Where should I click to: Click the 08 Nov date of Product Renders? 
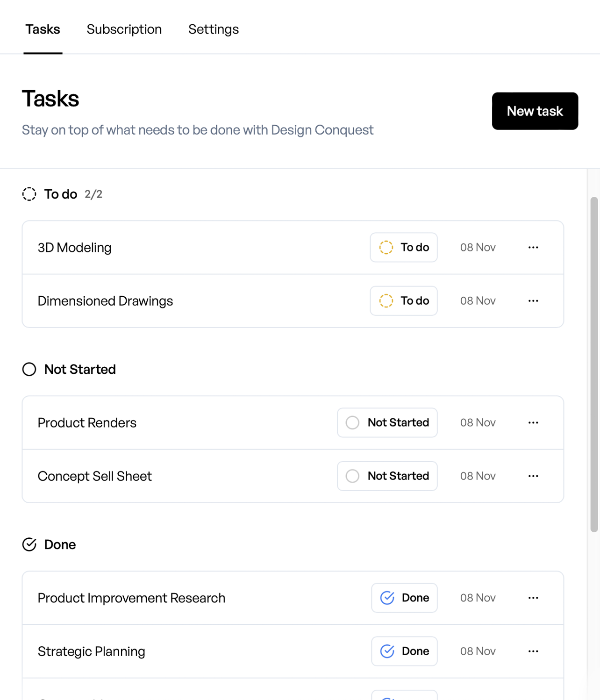[478, 422]
